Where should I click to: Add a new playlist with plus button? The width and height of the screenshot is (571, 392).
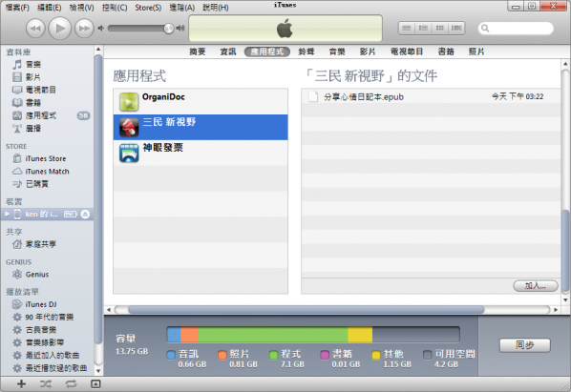point(22,383)
